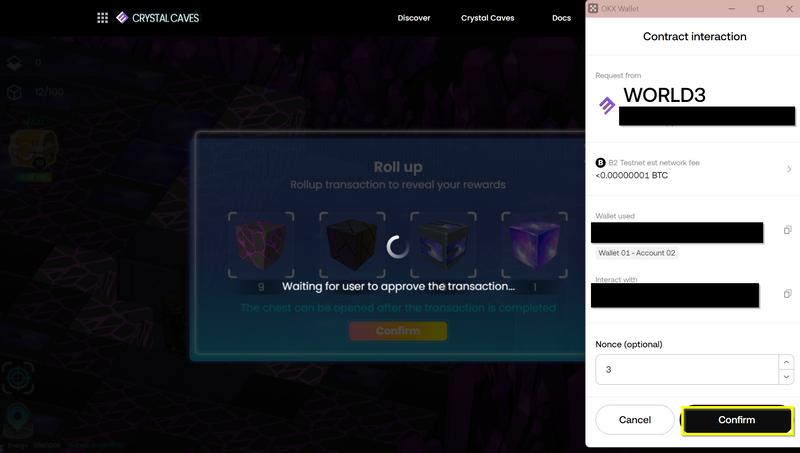Click the Crystal Caves logo

pos(158,18)
